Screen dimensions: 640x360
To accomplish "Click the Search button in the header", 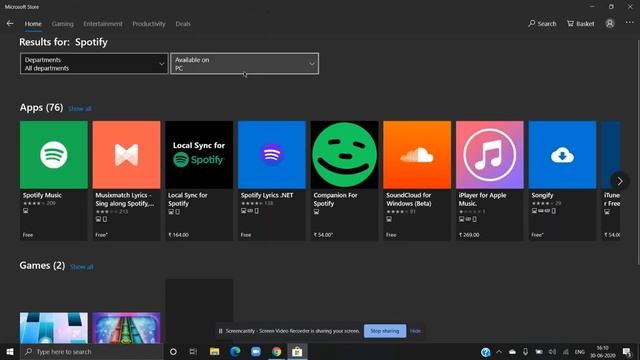I will click(x=542, y=24).
